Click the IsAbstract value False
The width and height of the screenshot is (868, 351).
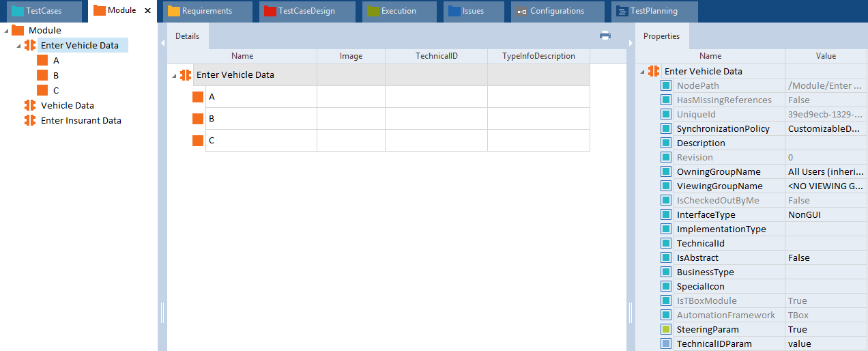point(826,258)
